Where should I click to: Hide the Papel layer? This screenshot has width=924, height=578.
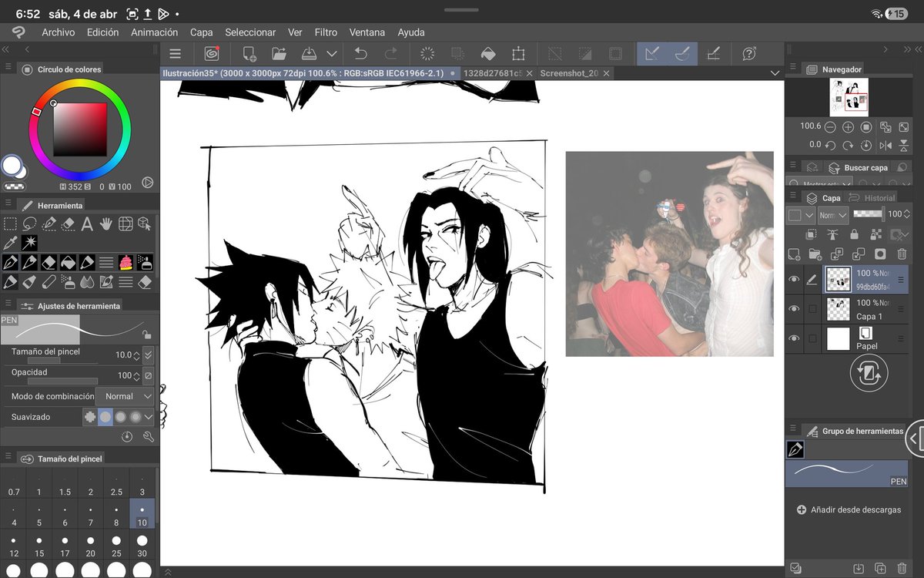click(x=795, y=338)
